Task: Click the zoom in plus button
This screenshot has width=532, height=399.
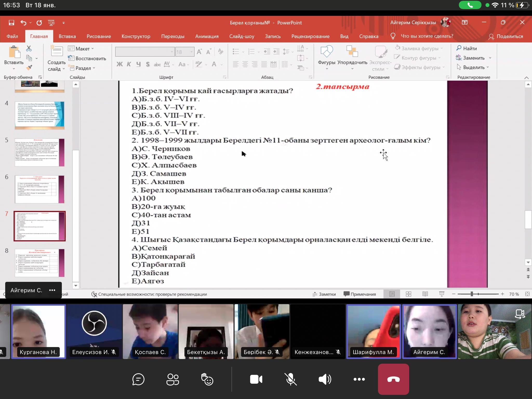Action: tap(502, 294)
